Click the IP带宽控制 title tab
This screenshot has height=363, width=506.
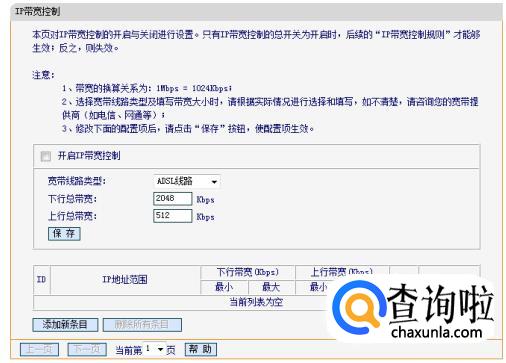[37, 12]
